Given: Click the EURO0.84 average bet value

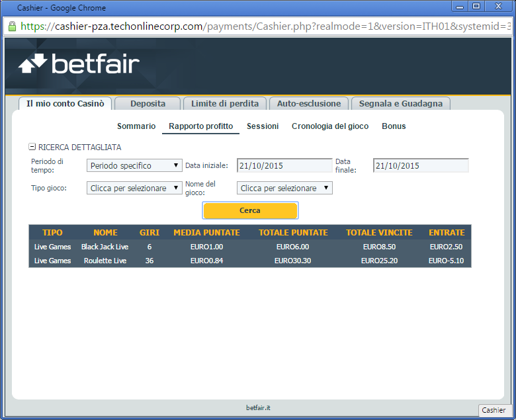Looking at the screenshot, I should 206,261.
